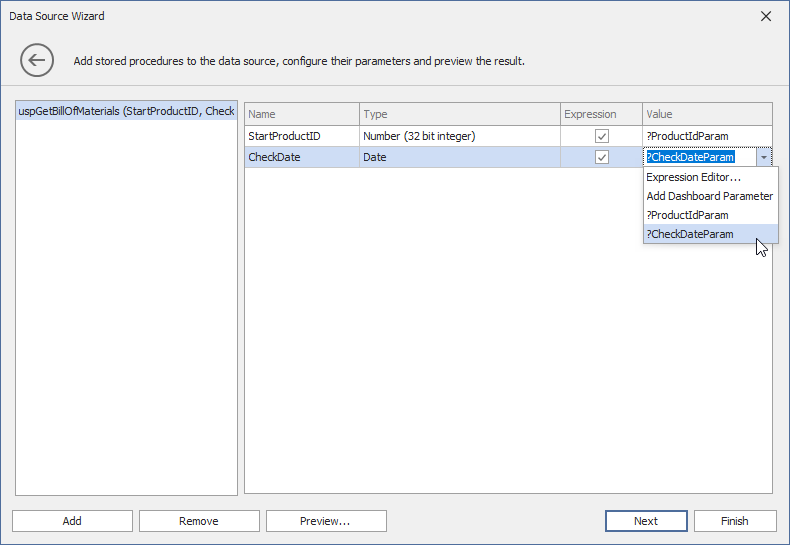Select ?CheckDateParam in the dropdown list

pyautogui.click(x=690, y=234)
